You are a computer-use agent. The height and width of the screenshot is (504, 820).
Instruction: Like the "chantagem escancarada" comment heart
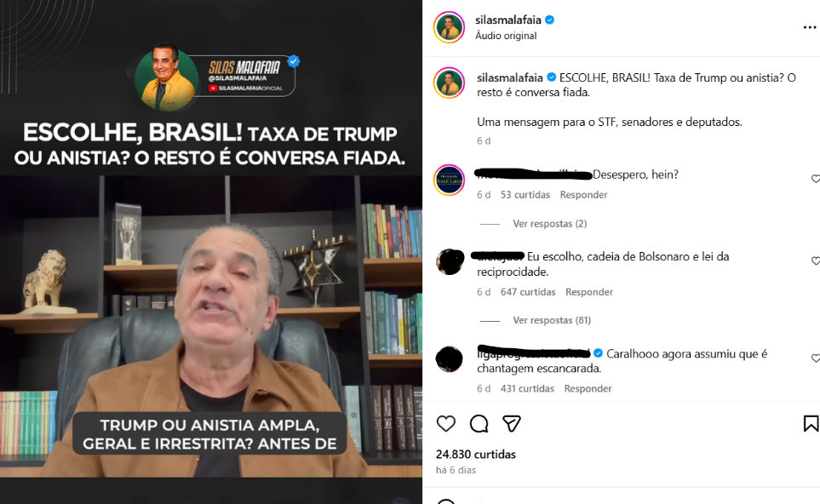(x=815, y=358)
